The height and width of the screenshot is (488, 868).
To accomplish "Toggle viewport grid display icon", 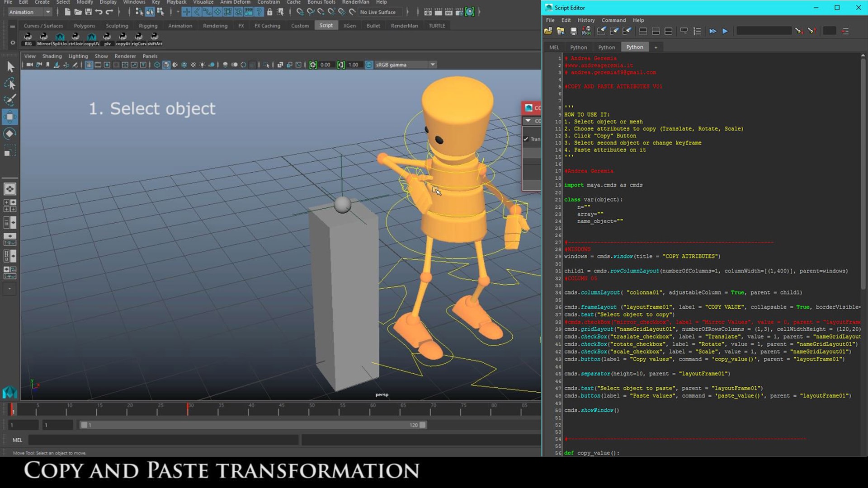I will (89, 65).
